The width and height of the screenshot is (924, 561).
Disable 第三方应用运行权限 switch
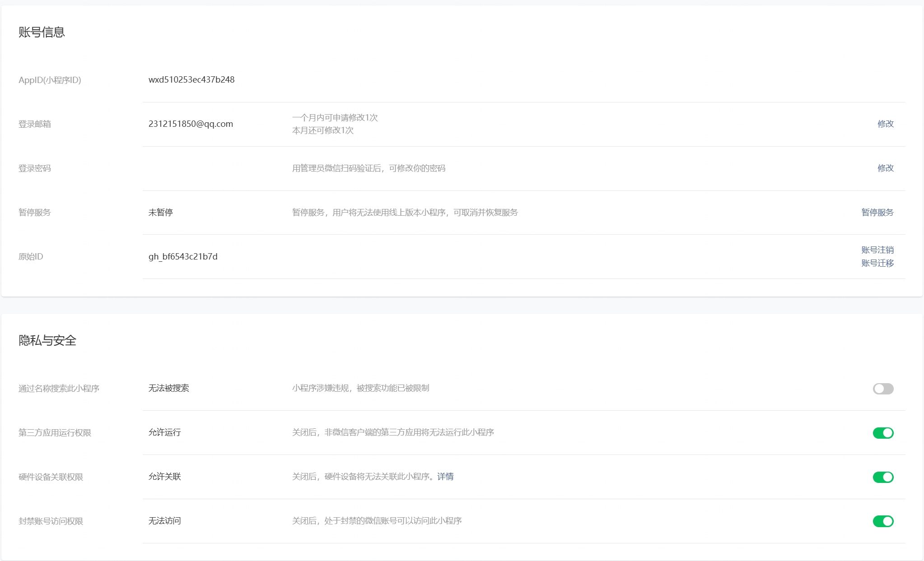[x=883, y=433]
